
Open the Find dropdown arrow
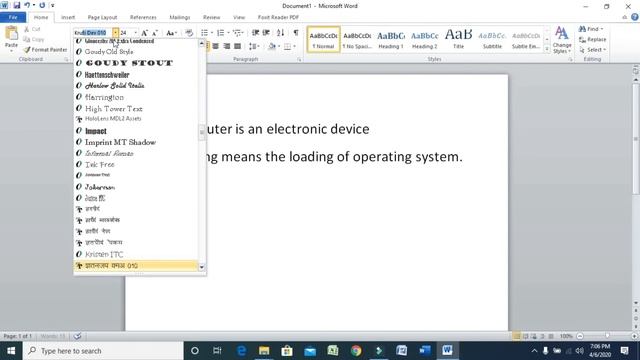coord(602,29)
